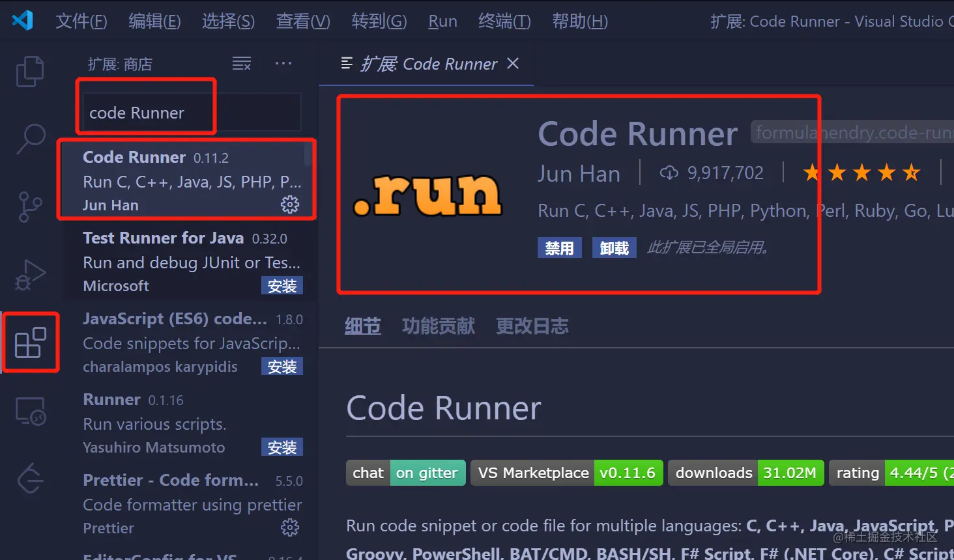Image resolution: width=954 pixels, height=560 pixels.
Task: Open the 转到(G) menu
Action: tap(379, 21)
